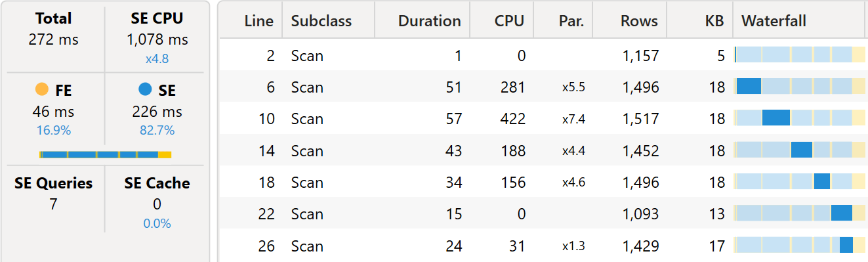Click the blue SE indicator dot
Image resolution: width=868 pixels, height=262 pixels.
point(145,89)
